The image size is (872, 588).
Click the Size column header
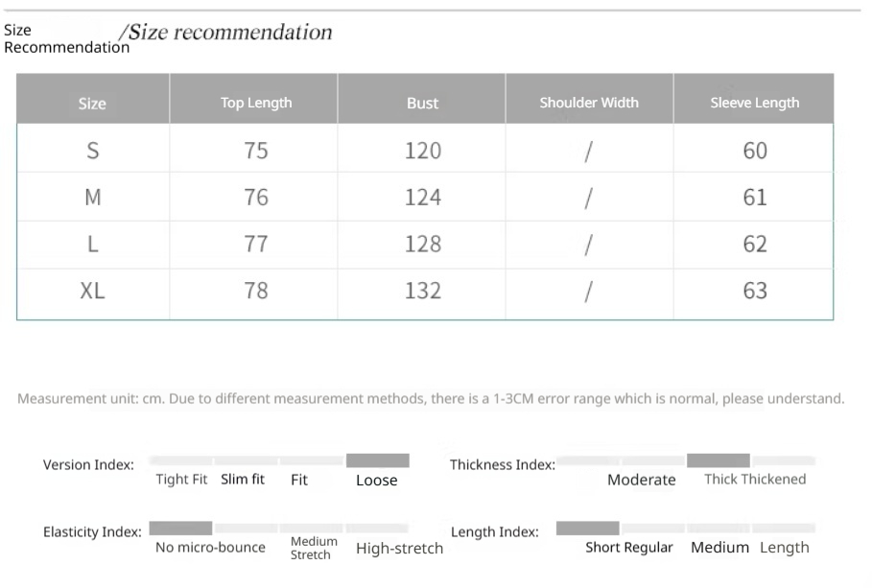pyautogui.click(x=92, y=103)
